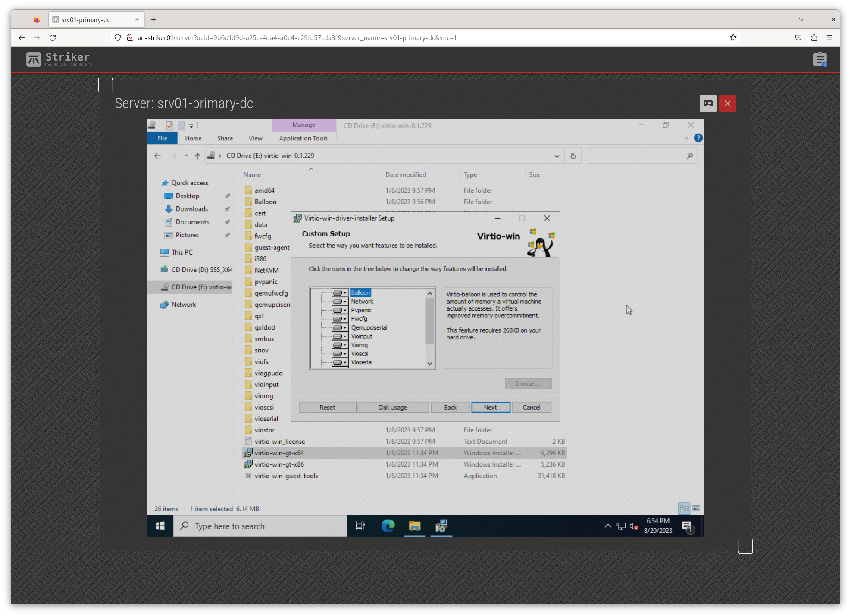Launch Microsoft Edge from the taskbar
This screenshot has width=851, height=616.
point(388,526)
